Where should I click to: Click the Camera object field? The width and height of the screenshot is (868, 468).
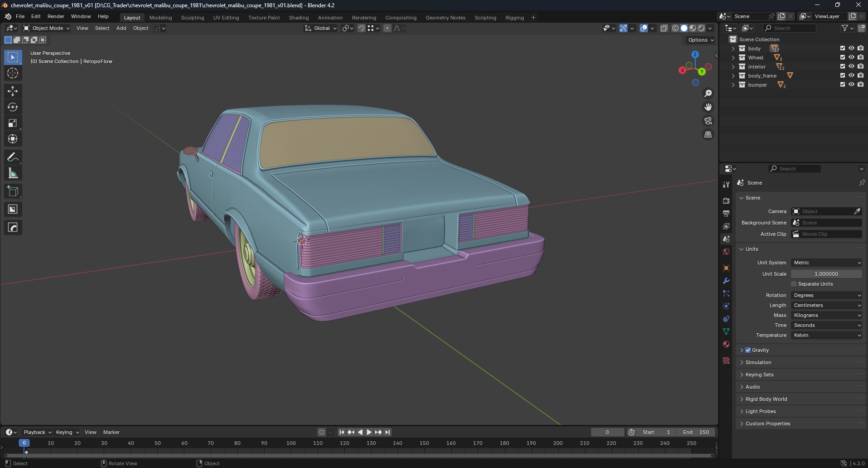click(x=823, y=211)
